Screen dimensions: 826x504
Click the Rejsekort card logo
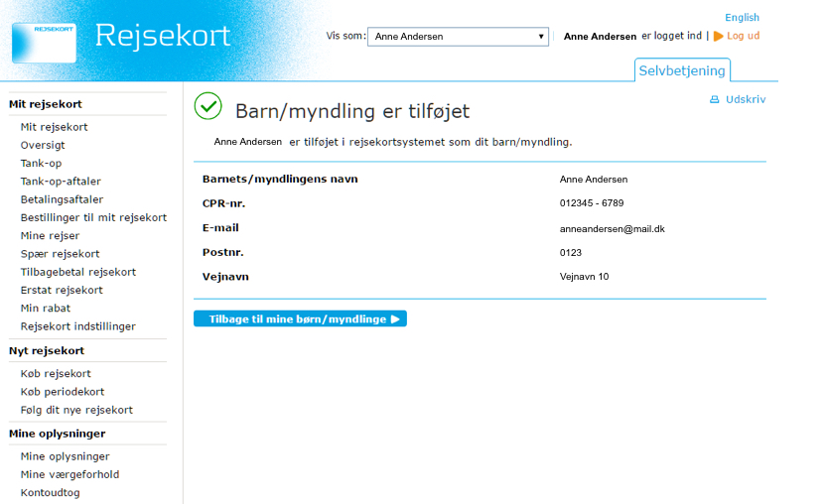[44, 42]
